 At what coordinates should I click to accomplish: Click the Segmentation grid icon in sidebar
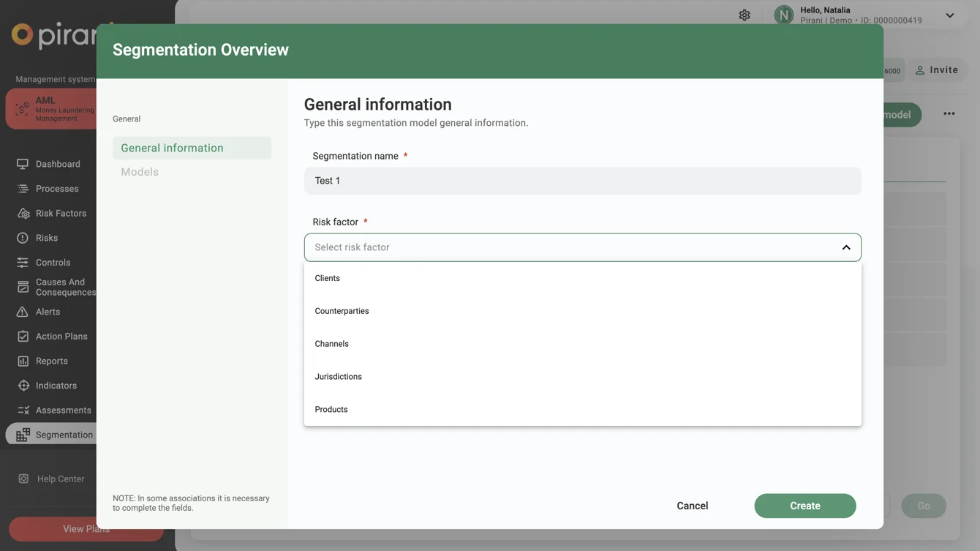(x=23, y=435)
